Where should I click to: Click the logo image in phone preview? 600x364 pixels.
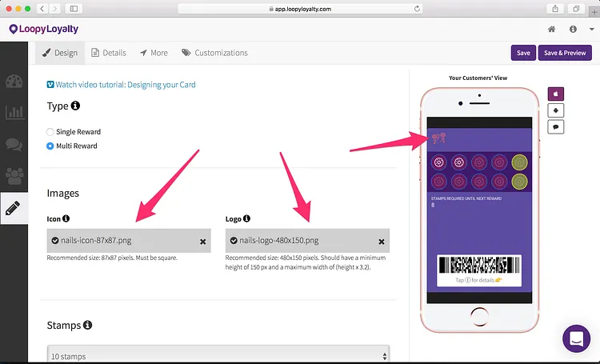point(439,138)
